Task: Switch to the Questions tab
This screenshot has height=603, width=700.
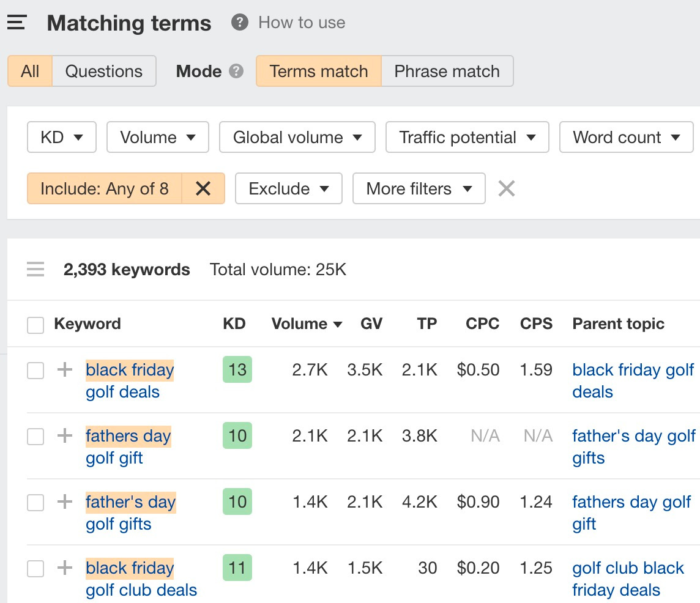Action: [103, 71]
